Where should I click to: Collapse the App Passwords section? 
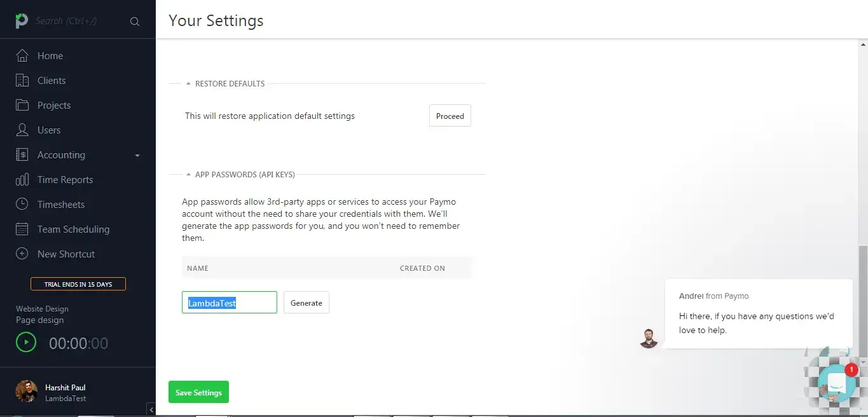click(188, 174)
